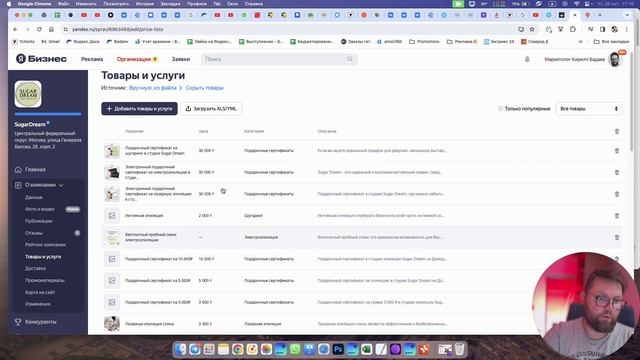Delete the 'сертификат на электроэпиляцию' row via trash
Image resolution: width=640 pixels, height=360 pixels.
[617, 172]
